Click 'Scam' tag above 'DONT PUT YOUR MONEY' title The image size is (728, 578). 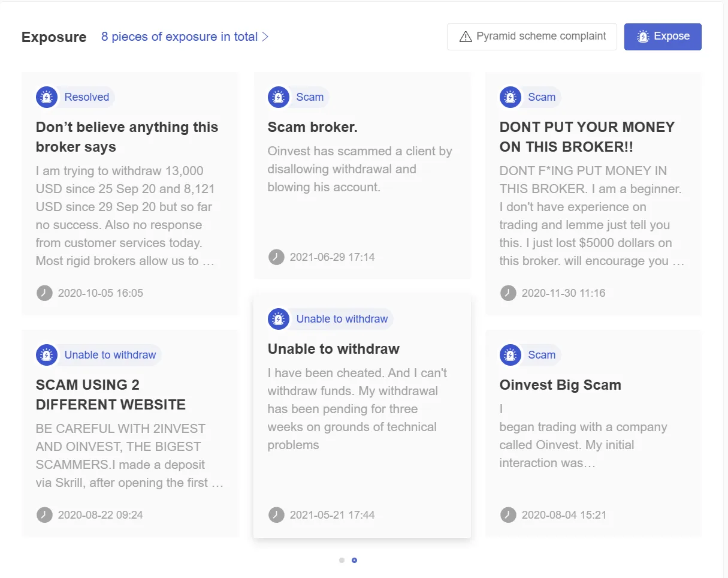pyautogui.click(x=542, y=97)
